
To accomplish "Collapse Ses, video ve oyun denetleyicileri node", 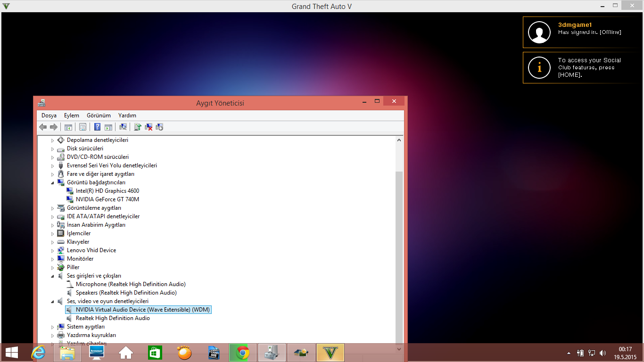I will [x=53, y=302].
